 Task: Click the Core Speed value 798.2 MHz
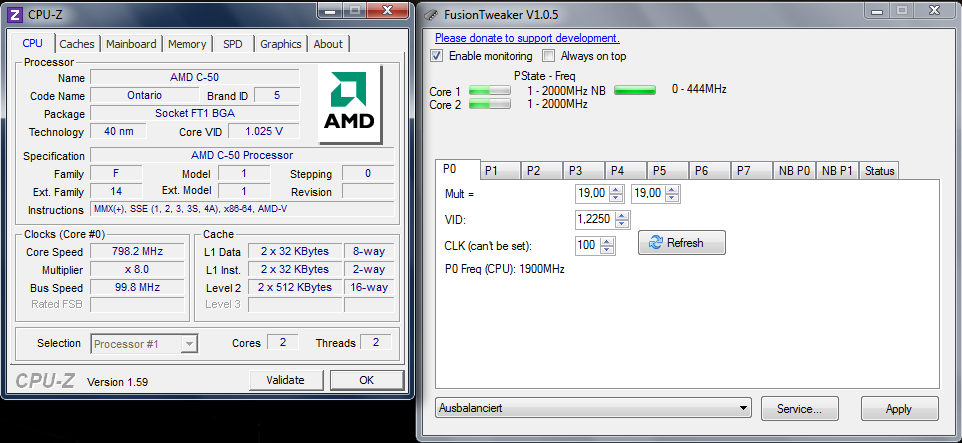(137, 252)
